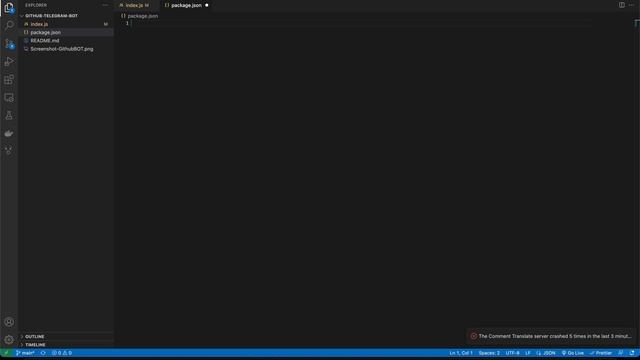Click the main* git branch indicator
The width and height of the screenshot is (640, 360).
point(25,353)
